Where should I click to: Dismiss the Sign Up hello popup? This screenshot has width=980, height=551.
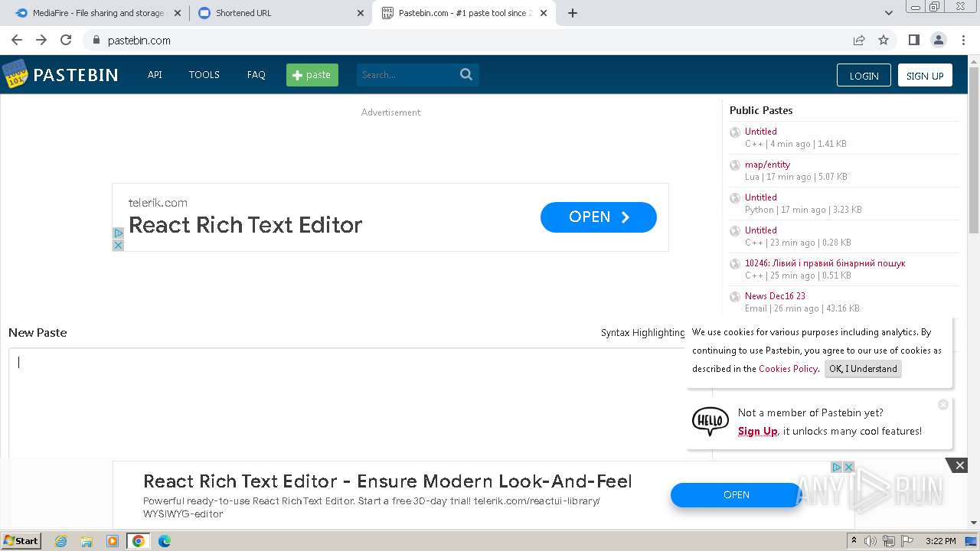[x=943, y=405]
